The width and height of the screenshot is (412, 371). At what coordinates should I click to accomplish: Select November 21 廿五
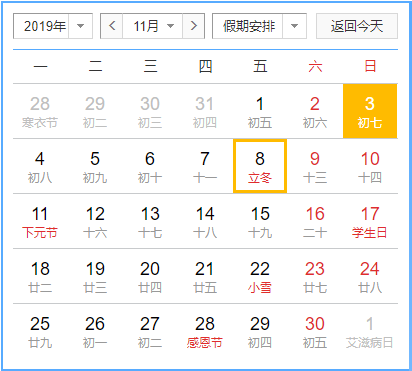pyautogui.click(x=205, y=276)
